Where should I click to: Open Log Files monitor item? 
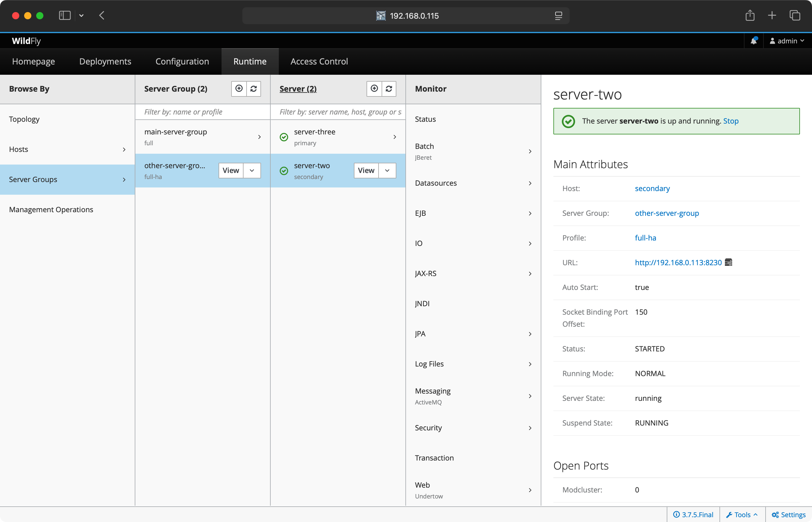tap(473, 364)
